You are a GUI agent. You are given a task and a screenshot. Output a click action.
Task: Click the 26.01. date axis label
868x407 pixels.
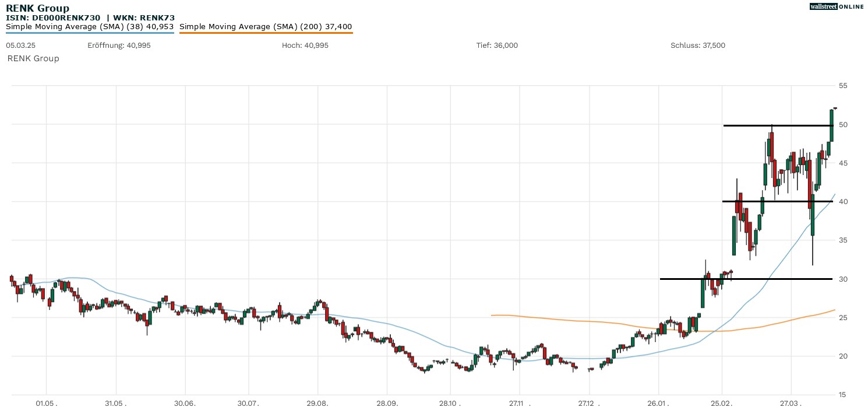(658, 403)
